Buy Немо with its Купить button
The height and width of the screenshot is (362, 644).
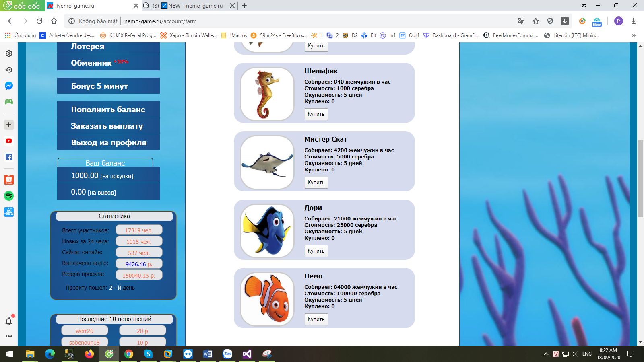click(316, 319)
